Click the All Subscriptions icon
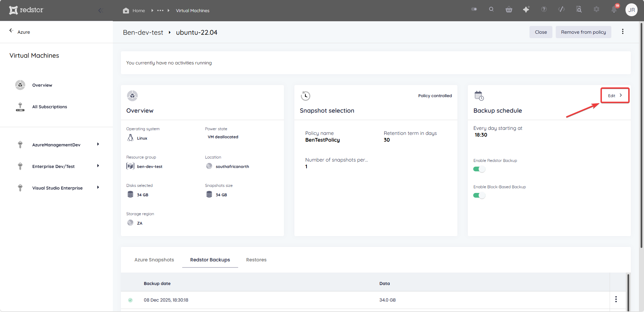This screenshot has height=312, width=644. (20, 107)
